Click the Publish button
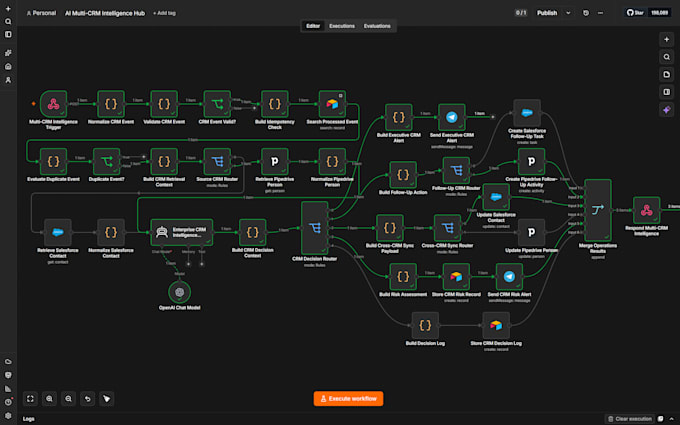Screen dimensions: 680x425 tap(547, 13)
